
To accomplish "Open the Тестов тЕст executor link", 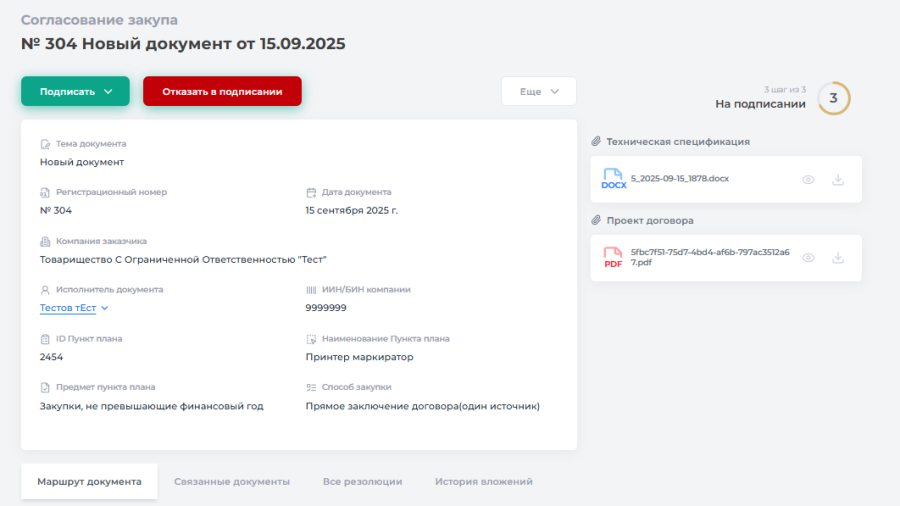I will coord(67,308).
